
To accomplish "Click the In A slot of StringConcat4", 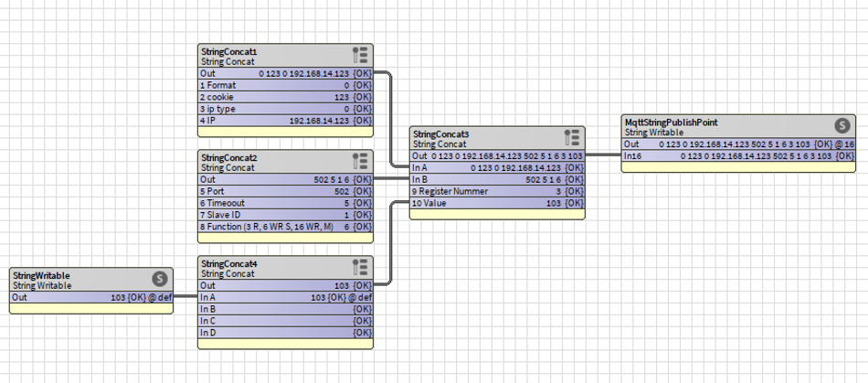I will pos(286,297).
